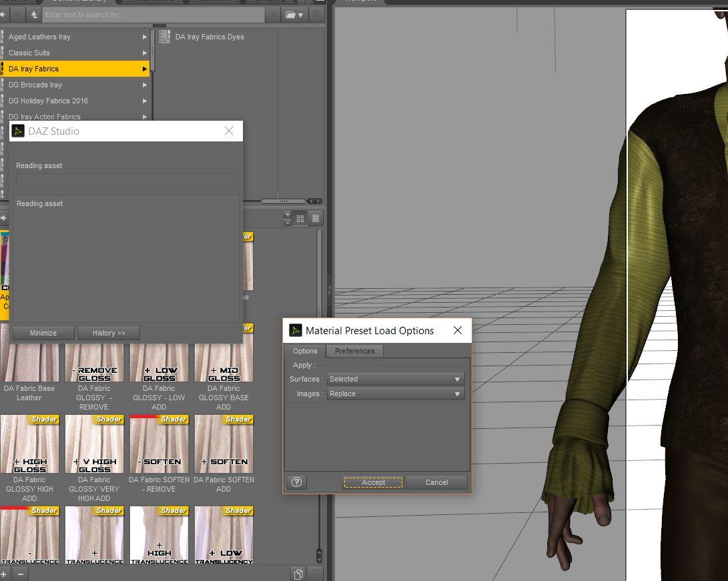
Task: Select the highlighted DA Iray Fabrics folder
Action: coord(74,69)
